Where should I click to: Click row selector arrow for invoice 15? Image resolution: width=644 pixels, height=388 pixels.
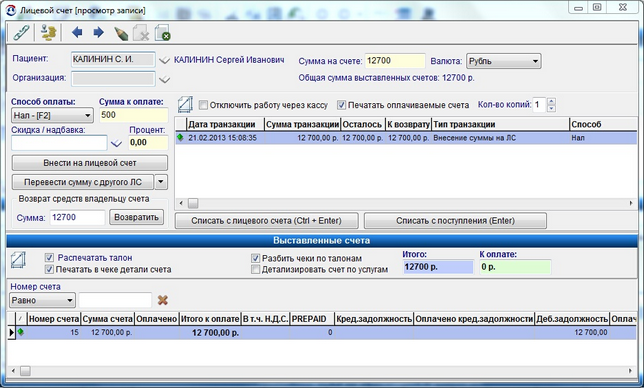click(12, 332)
